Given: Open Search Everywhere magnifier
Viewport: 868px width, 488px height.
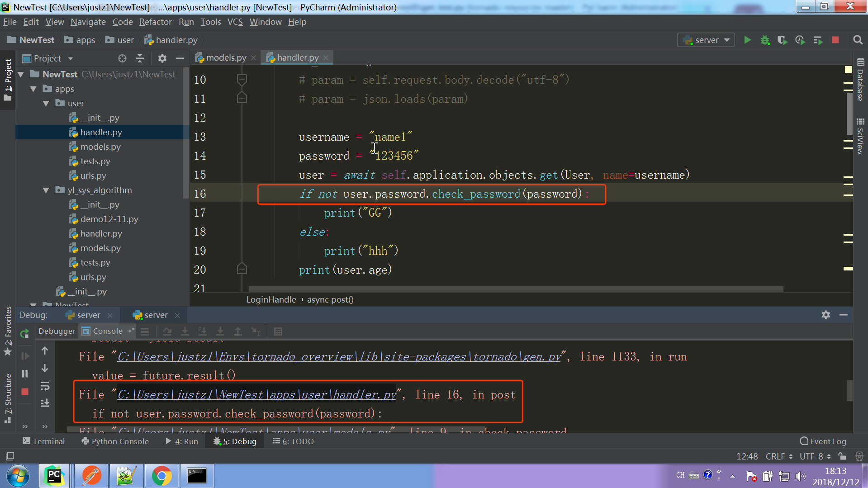Looking at the screenshot, I should (858, 40).
